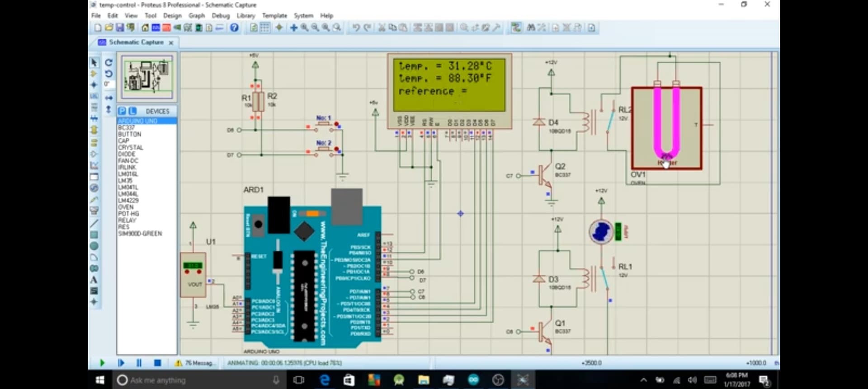This screenshot has height=389, width=868.
Task: Click the Open Project folder icon
Action: [x=109, y=28]
